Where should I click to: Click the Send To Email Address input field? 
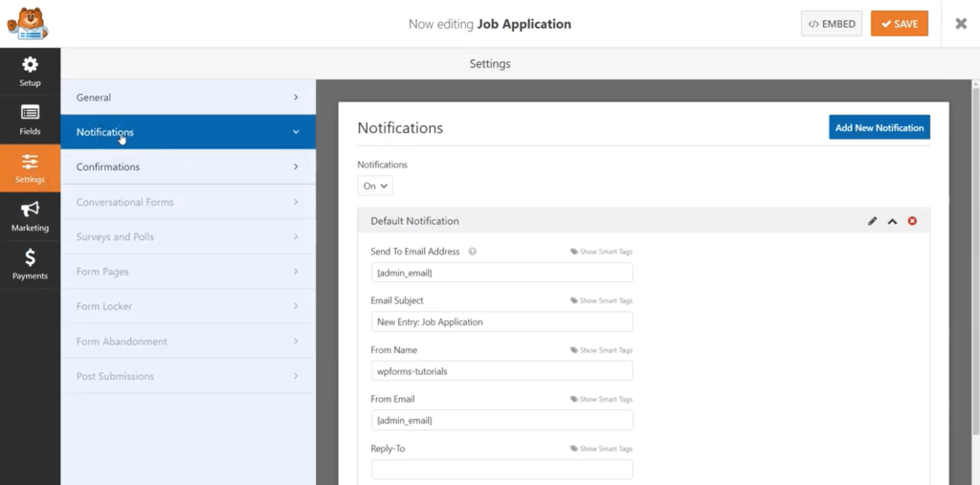(501, 273)
